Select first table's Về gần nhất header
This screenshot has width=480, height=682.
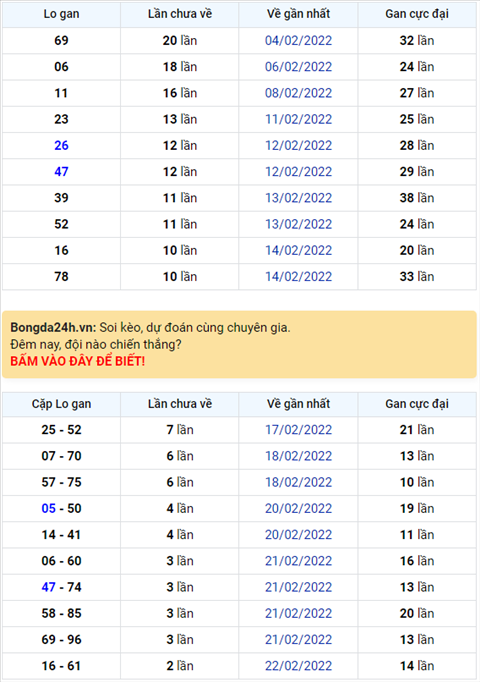coord(298,15)
